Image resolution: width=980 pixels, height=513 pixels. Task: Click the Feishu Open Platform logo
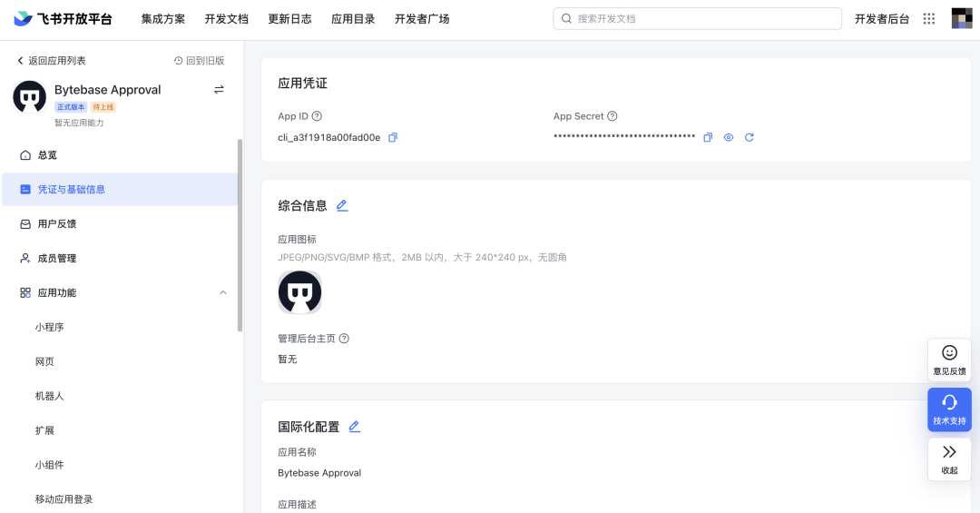coord(63,19)
